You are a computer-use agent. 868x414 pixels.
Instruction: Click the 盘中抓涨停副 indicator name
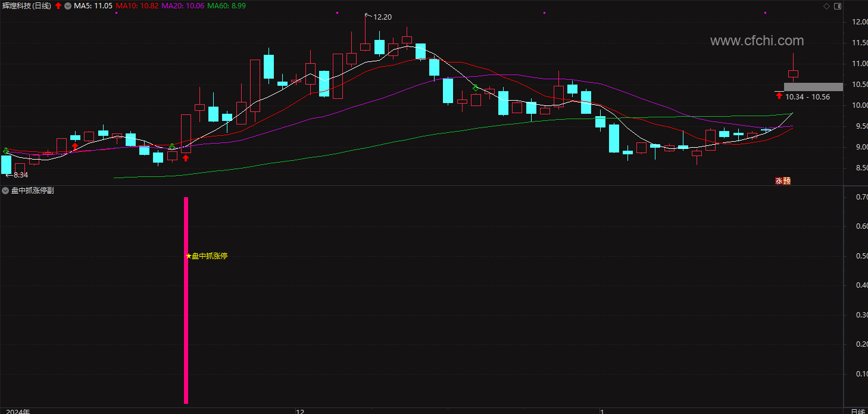(32, 191)
